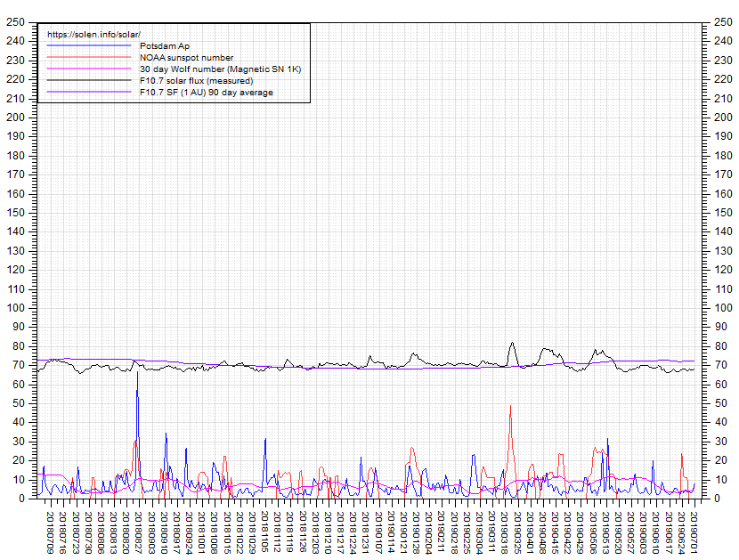This screenshot has width=739, height=560.
Task: Click the 20180910 date label on x-axis
Action: 164,532
